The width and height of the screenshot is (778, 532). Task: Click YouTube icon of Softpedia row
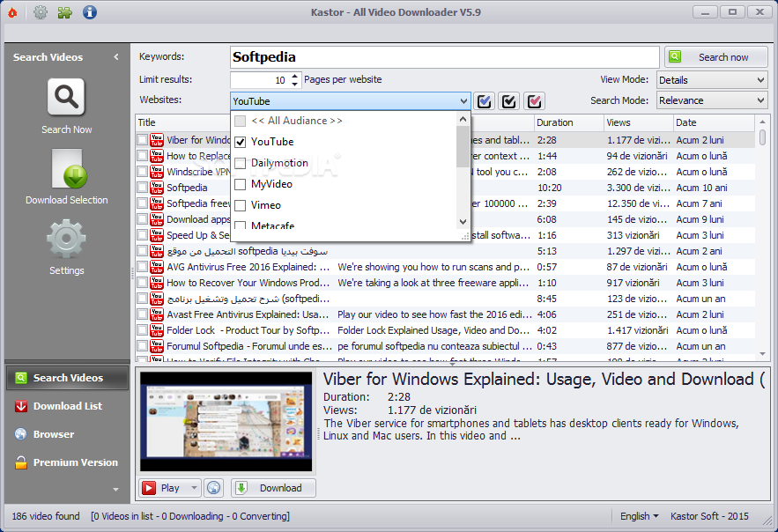157,188
